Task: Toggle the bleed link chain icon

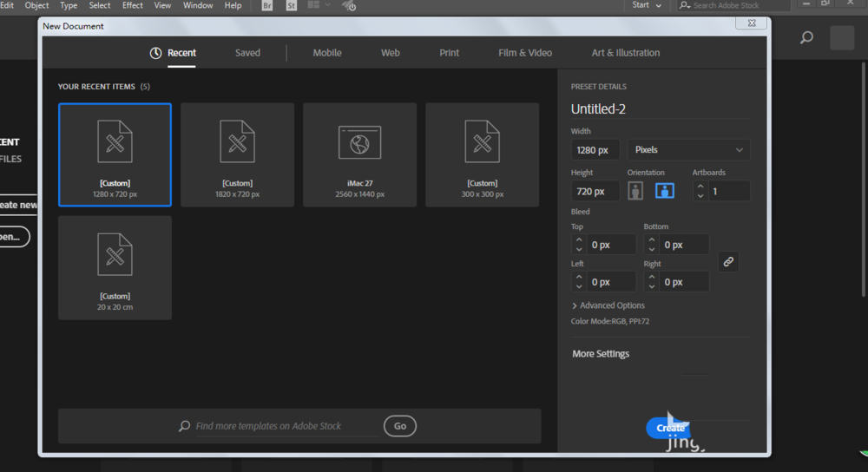Action: [x=728, y=262]
